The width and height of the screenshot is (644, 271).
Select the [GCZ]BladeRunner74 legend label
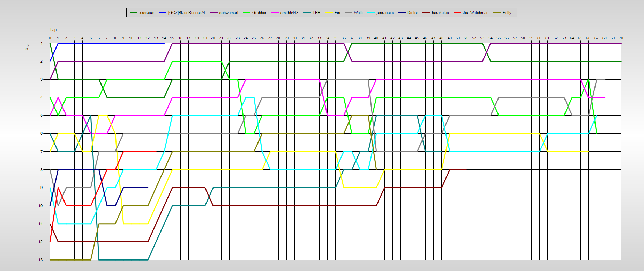(x=186, y=13)
